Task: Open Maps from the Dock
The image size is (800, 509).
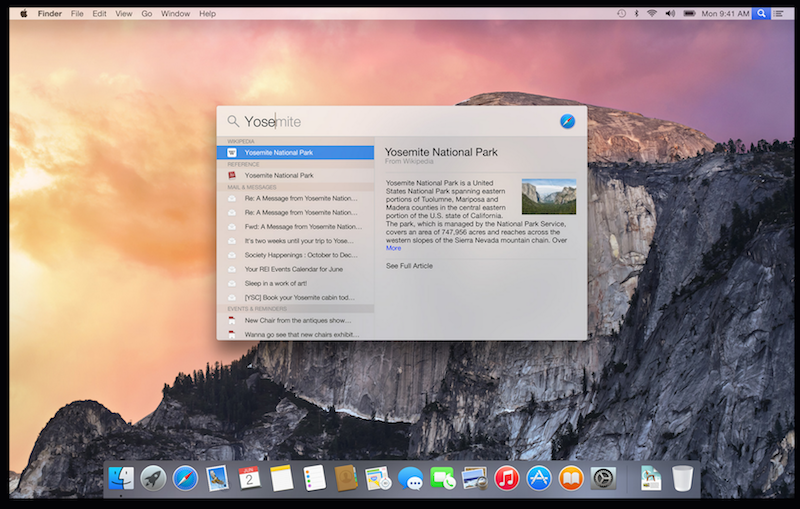Action: pos(378,479)
